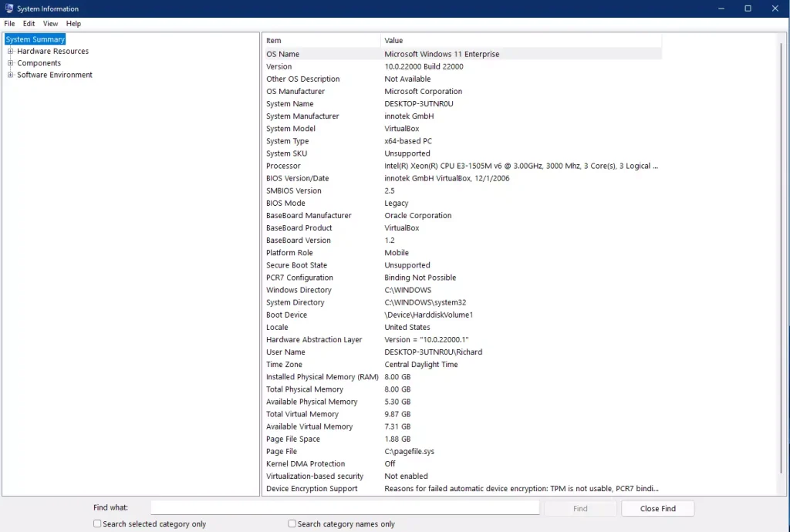Viewport: 790px width, 532px height.
Task: Select the Other OS Description row
Action: (x=463, y=79)
